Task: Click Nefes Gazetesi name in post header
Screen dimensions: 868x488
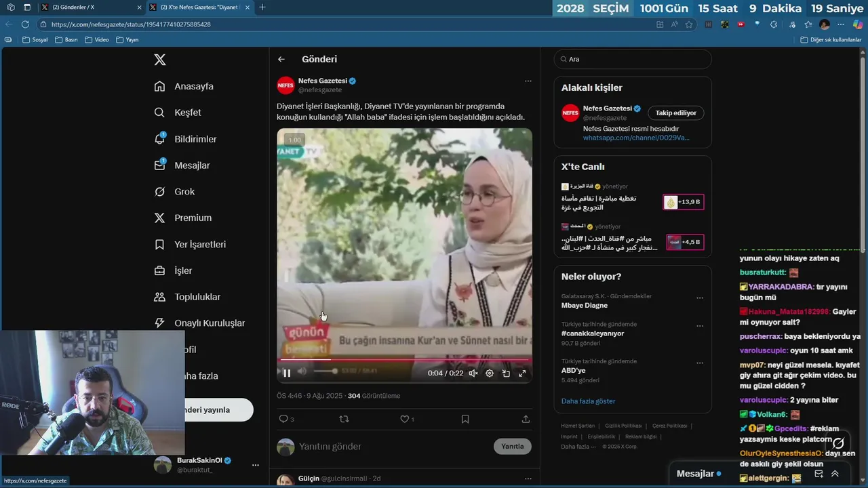Action: pos(323,81)
